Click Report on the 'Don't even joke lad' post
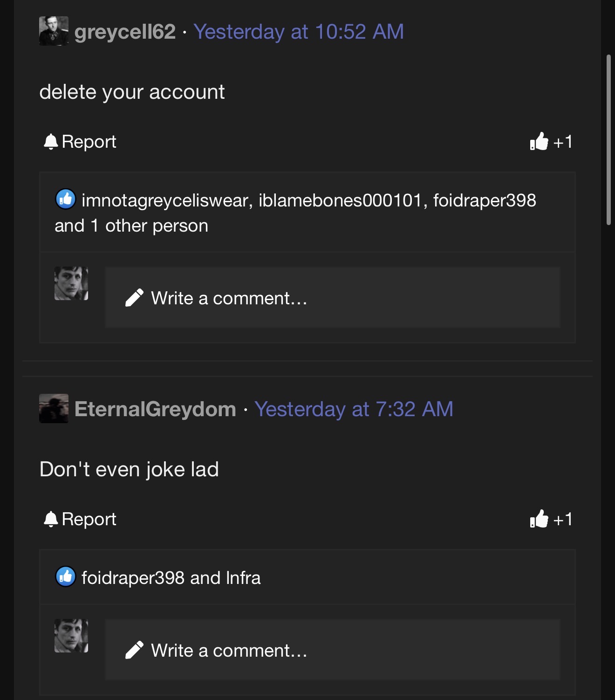 point(80,519)
